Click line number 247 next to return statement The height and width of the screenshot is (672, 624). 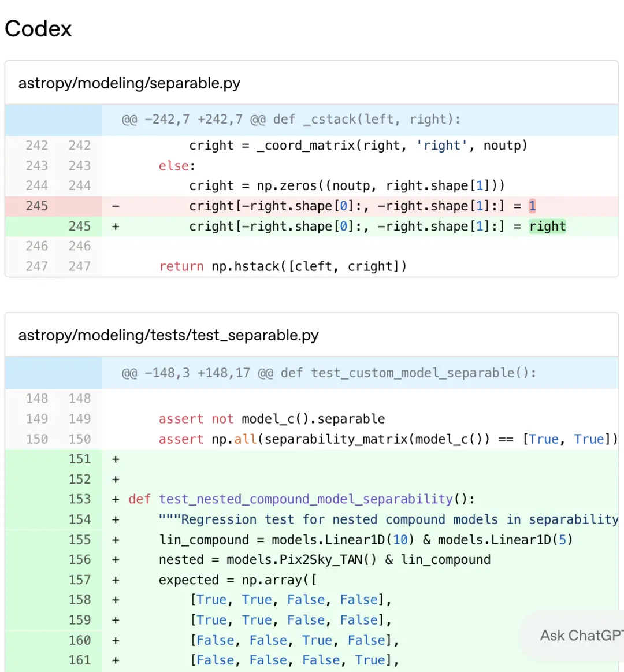[37, 266]
